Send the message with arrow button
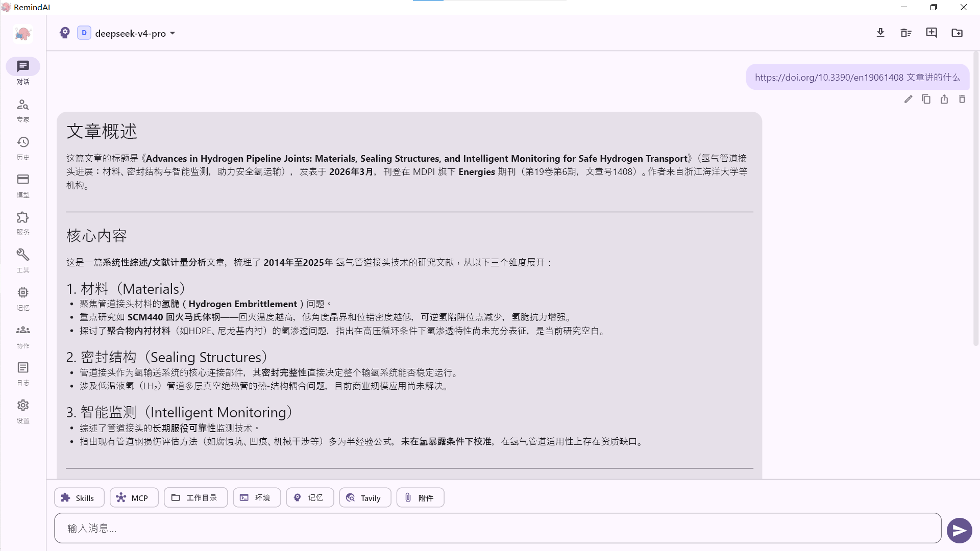Image resolution: width=980 pixels, height=551 pixels. [959, 531]
